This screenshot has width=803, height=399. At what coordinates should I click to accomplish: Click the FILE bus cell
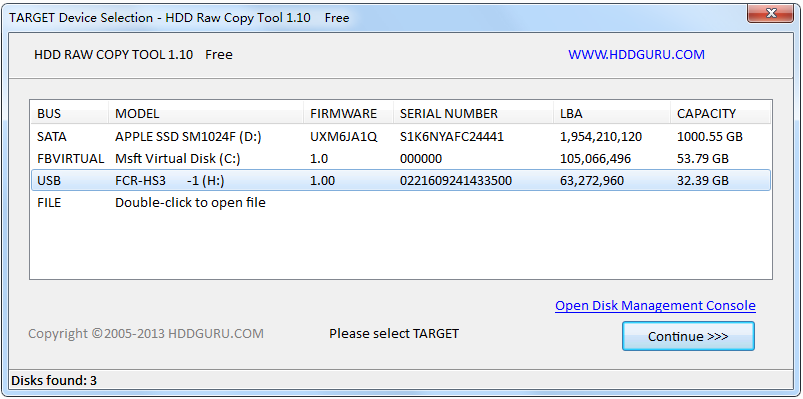click(49, 203)
